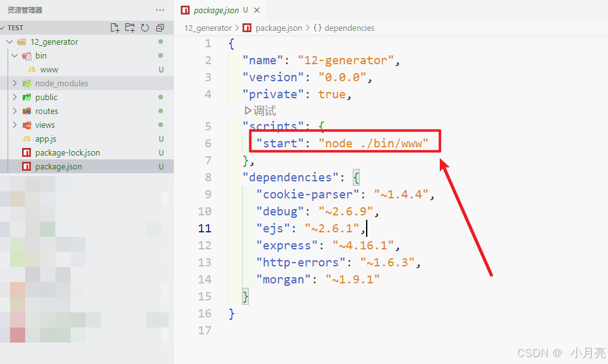This screenshot has height=364, width=608.
Task: Click the JS icon beside www
Action: point(32,69)
